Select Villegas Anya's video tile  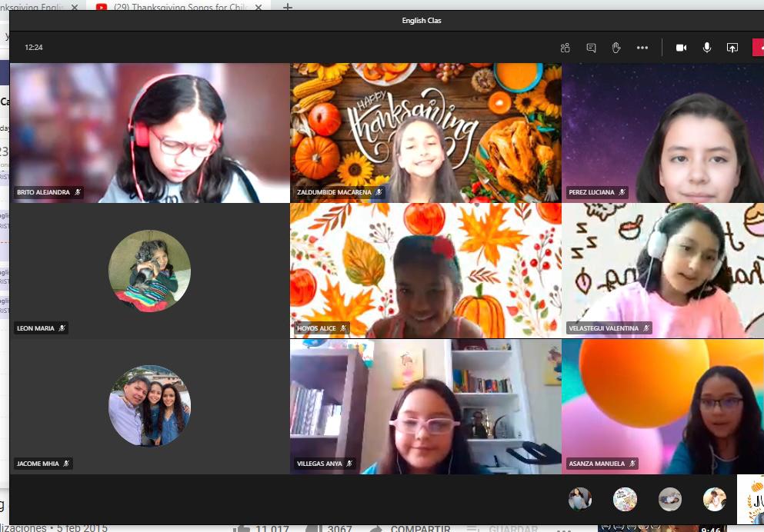[x=425, y=407]
